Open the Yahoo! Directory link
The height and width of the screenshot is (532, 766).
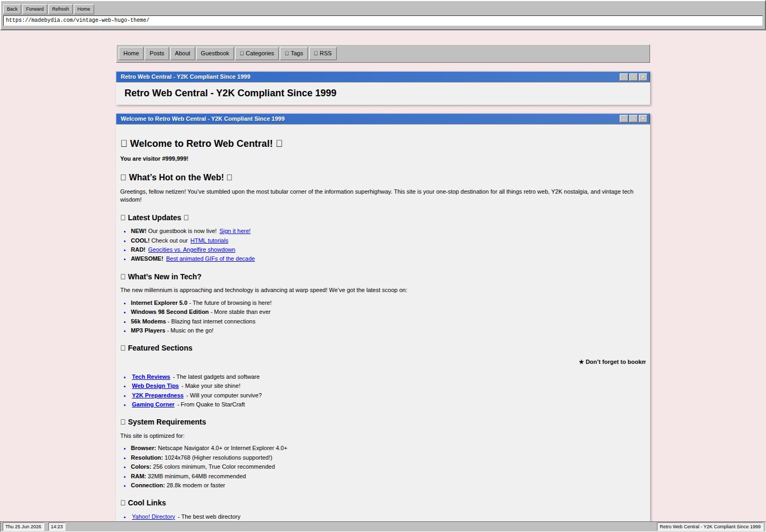point(153,517)
